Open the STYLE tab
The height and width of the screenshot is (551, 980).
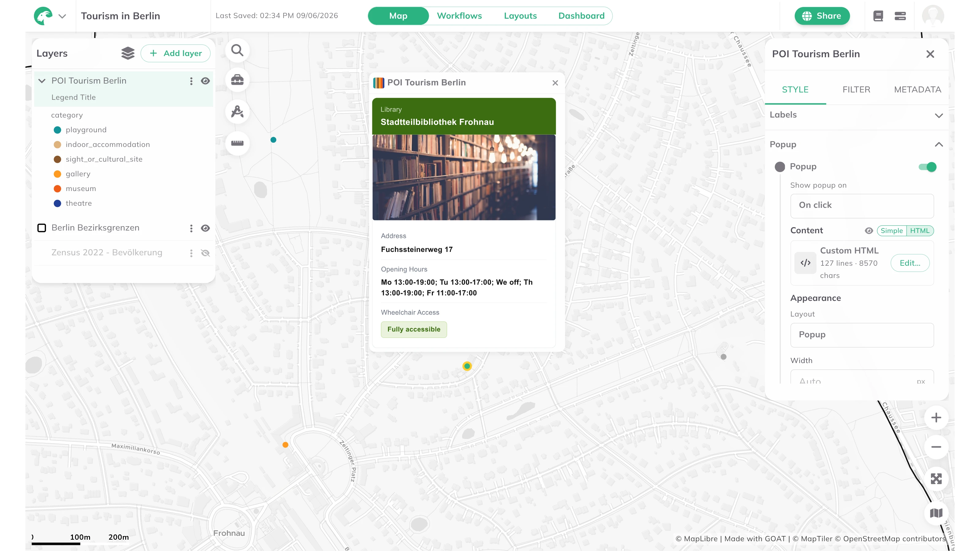(795, 90)
